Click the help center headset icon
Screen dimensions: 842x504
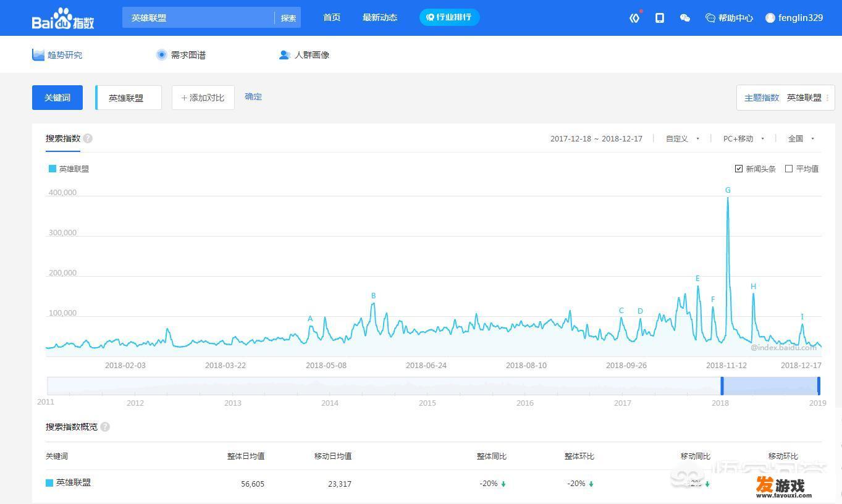(x=710, y=18)
